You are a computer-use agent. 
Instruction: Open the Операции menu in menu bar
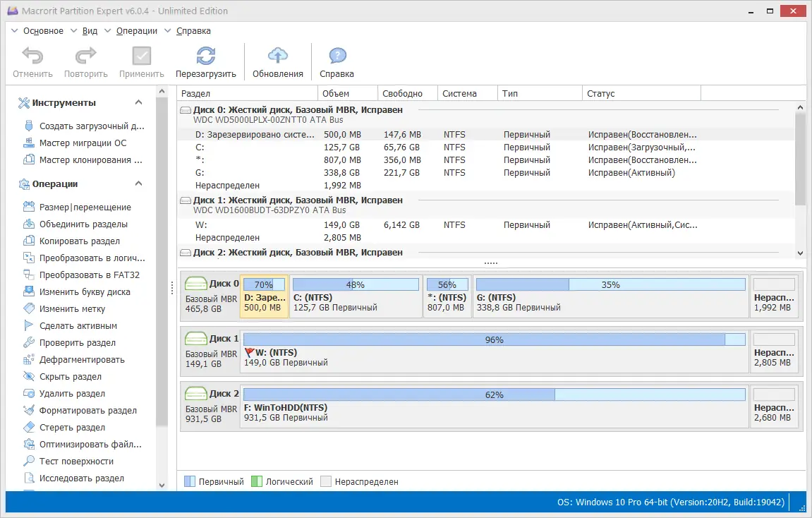[136, 30]
